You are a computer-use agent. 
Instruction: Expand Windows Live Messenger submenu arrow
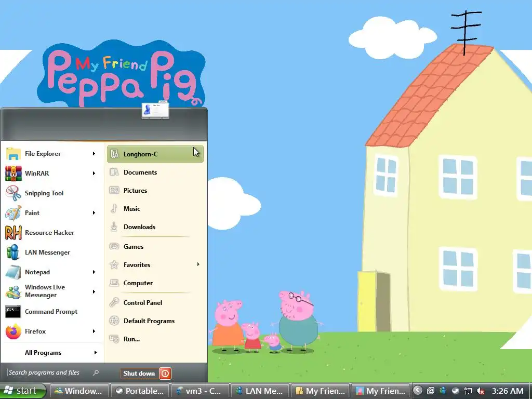94,292
